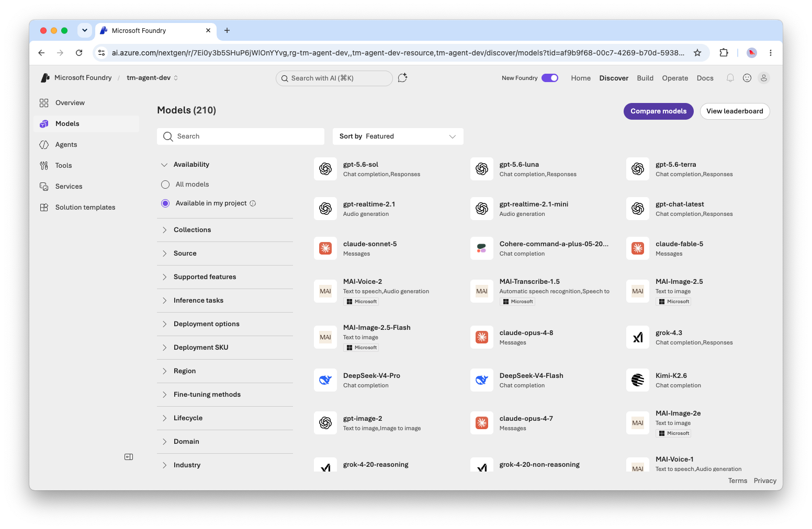Select the Services sidebar icon
812x529 pixels.
[x=44, y=187]
